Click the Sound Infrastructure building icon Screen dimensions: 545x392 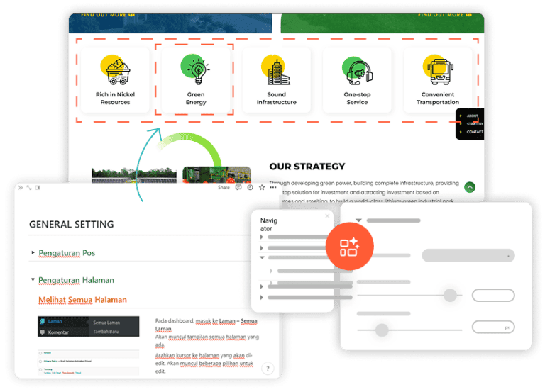click(x=276, y=69)
